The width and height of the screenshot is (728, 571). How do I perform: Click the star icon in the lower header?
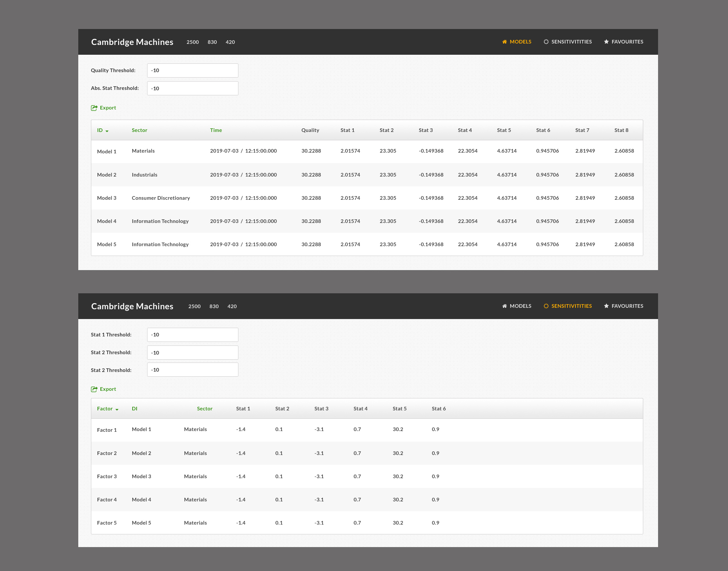(606, 306)
